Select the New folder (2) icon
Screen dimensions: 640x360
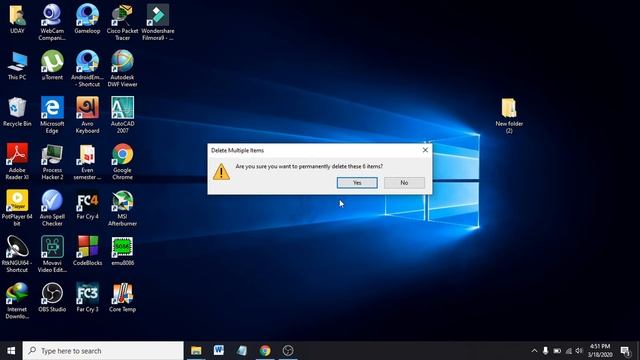(509, 115)
